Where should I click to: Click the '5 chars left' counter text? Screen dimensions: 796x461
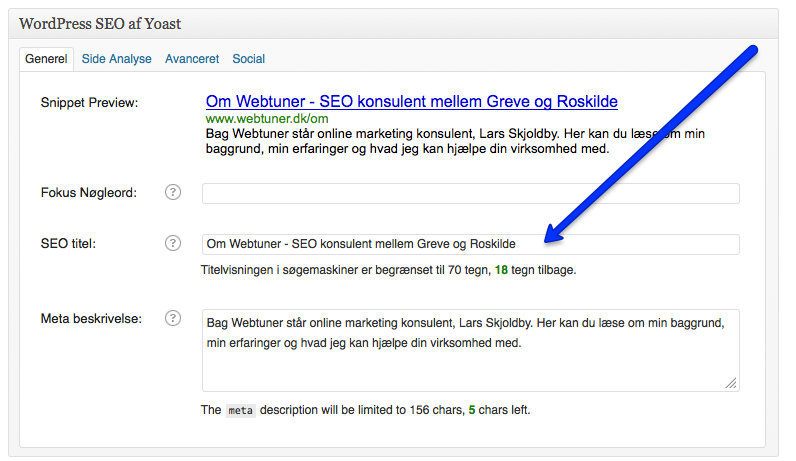click(x=499, y=410)
